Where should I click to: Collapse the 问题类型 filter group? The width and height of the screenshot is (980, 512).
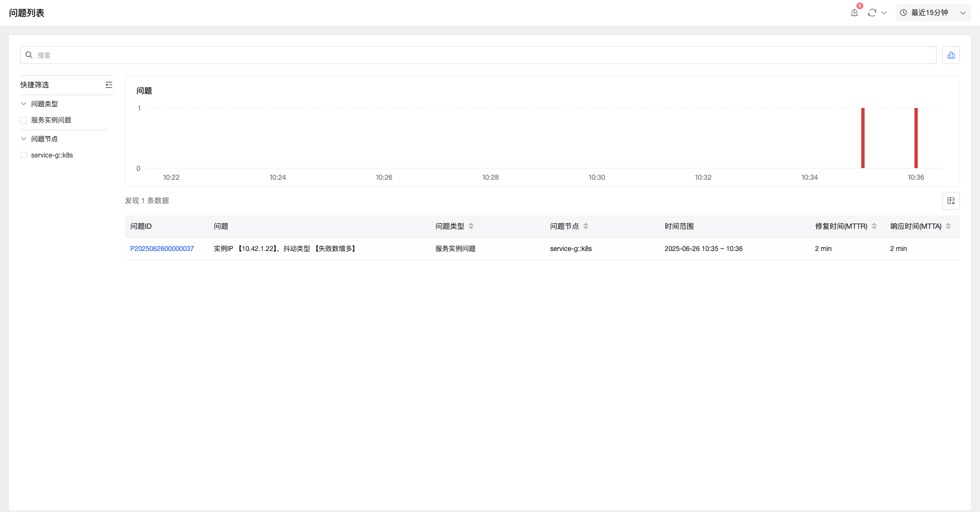[23, 104]
